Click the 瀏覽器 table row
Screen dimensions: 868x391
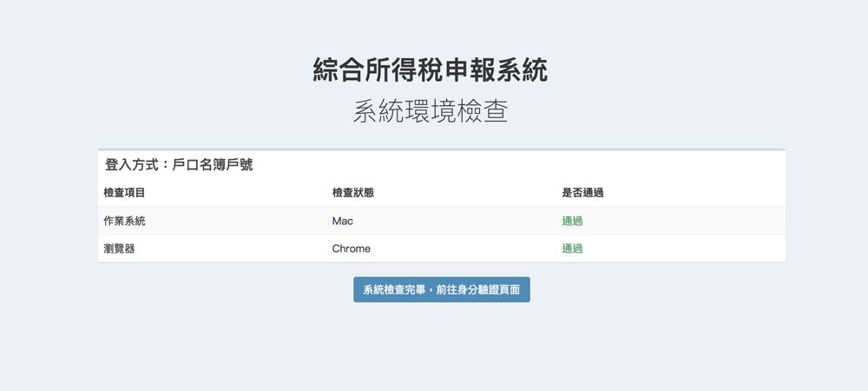(451, 249)
